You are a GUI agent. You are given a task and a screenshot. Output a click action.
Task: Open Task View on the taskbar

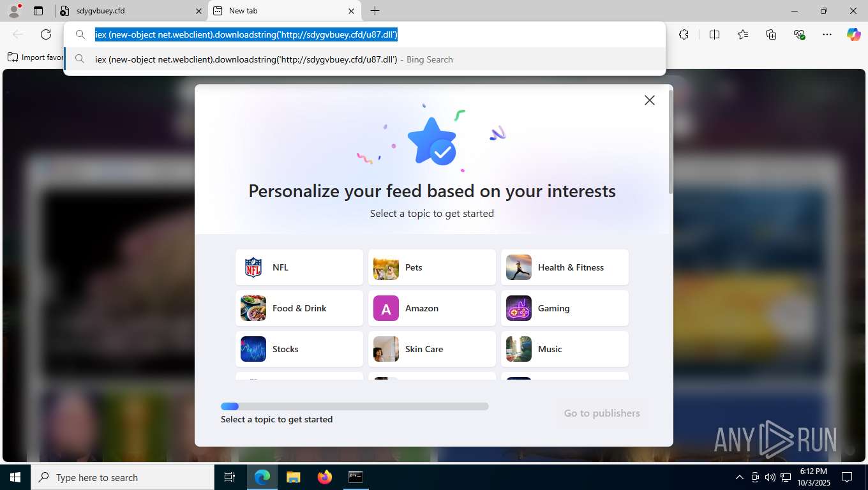pos(230,477)
